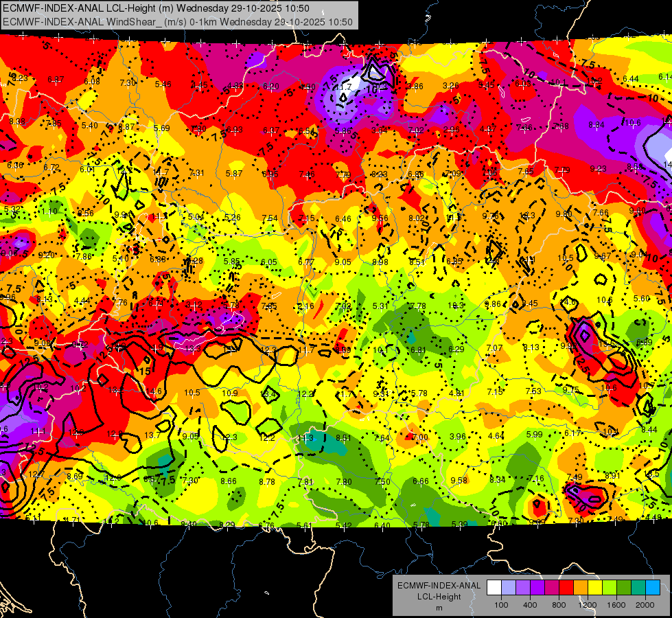This screenshot has height=618, width=672.
Task: Click the grid value 3.12
Action: 194,305
